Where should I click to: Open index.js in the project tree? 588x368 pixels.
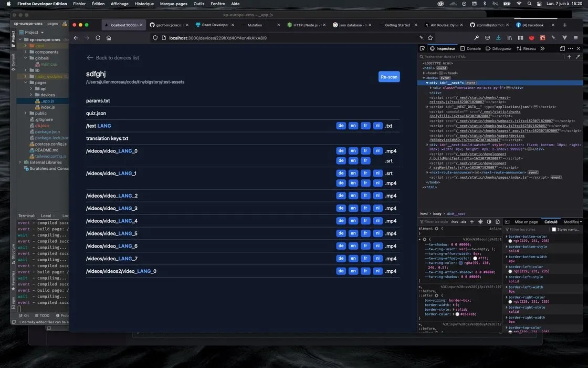[x=48, y=107]
